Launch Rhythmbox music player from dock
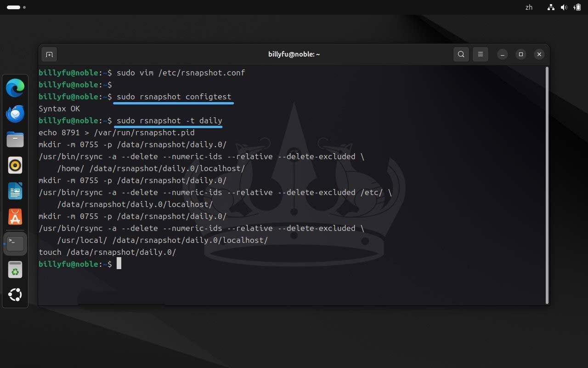This screenshot has height=368, width=588. pyautogui.click(x=15, y=165)
